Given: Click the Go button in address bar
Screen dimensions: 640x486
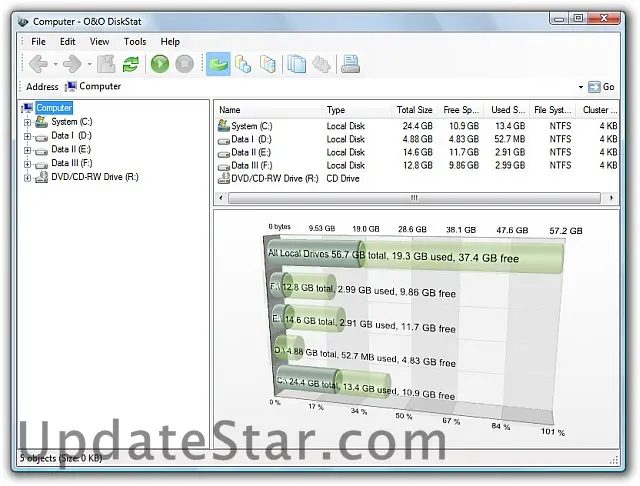Looking at the screenshot, I should click(x=602, y=87).
